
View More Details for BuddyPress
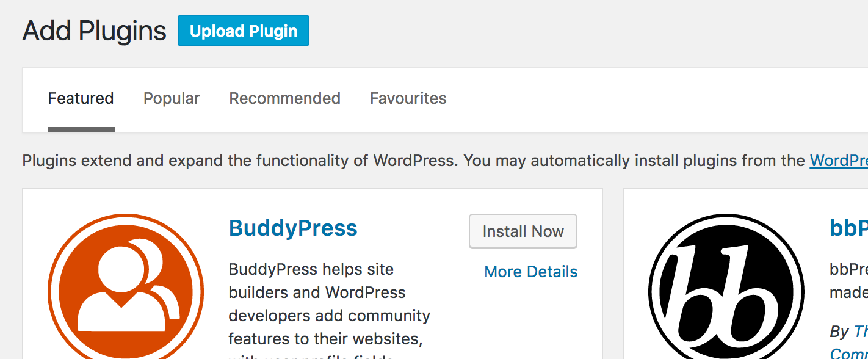tap(531, 272)
